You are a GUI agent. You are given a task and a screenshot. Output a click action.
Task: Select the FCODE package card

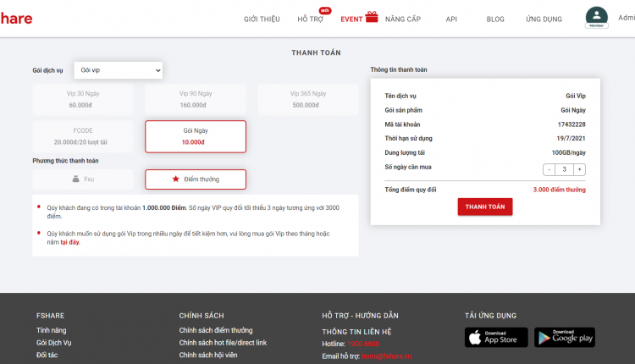[83, 136]
